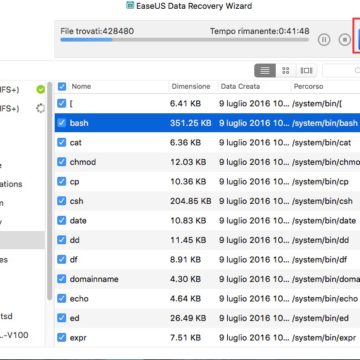Uncheck the cat file checkbox
The image size is (360, 360).
62,142
